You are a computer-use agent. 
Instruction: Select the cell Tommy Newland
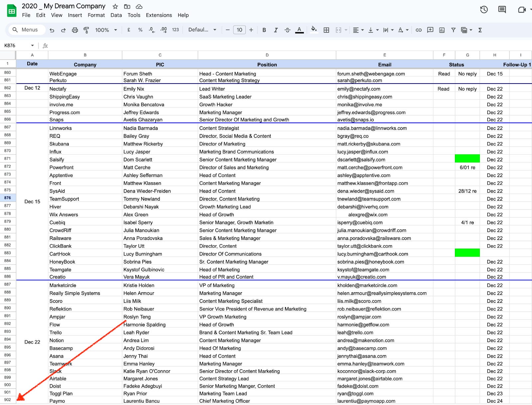160,199
